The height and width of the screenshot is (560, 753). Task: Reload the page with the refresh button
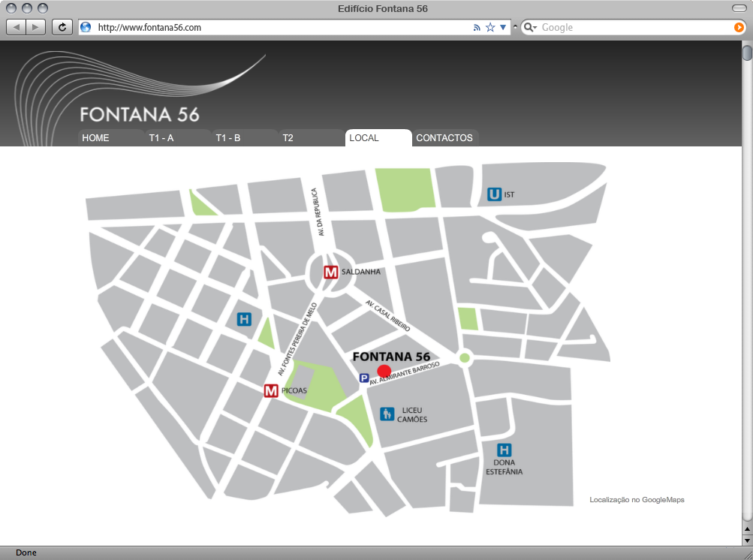click(62, 27)
